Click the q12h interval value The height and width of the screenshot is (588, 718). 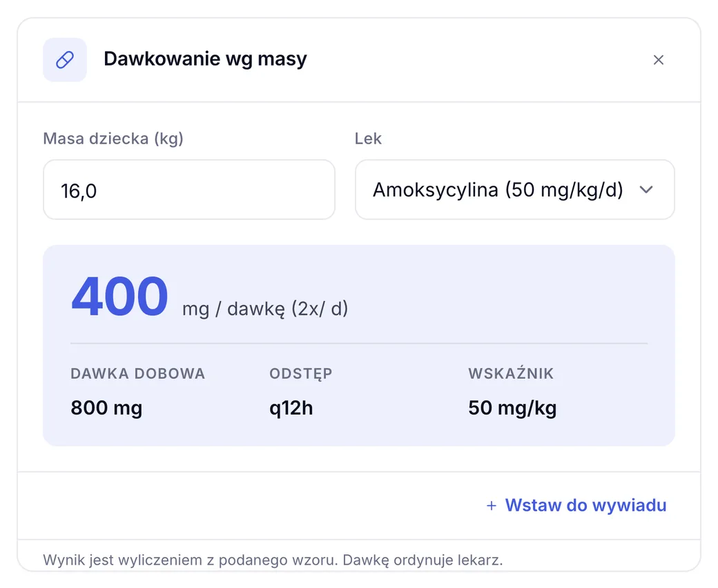(x=291, y=408)
